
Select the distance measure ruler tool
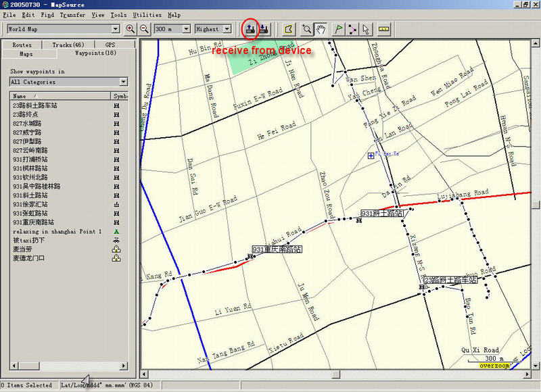pos(383,29)
